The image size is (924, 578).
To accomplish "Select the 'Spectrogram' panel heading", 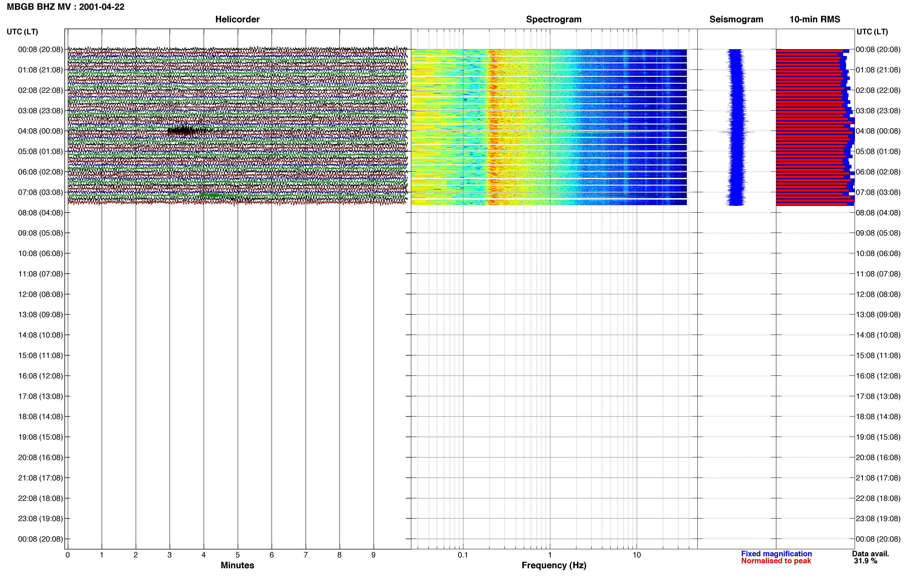I will click(x=554, y=19).
